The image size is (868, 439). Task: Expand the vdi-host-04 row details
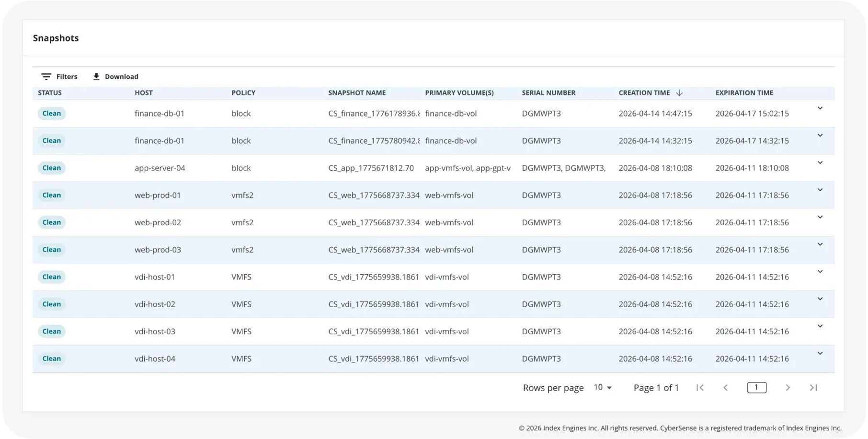coord(820,354)
